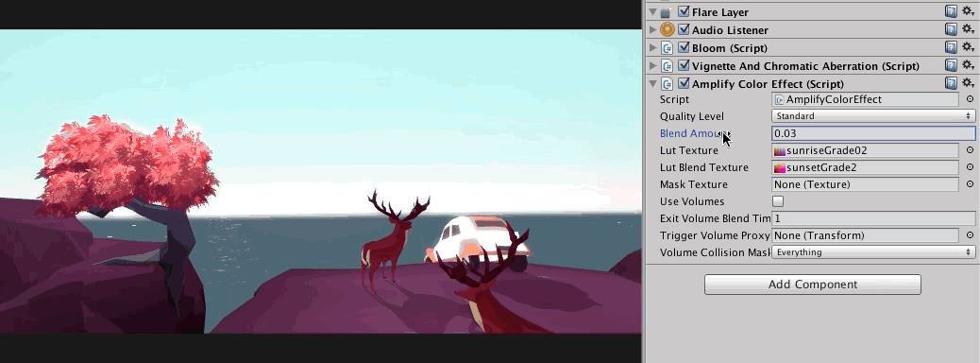Expand the Audio Listener component

click(652, 29)
